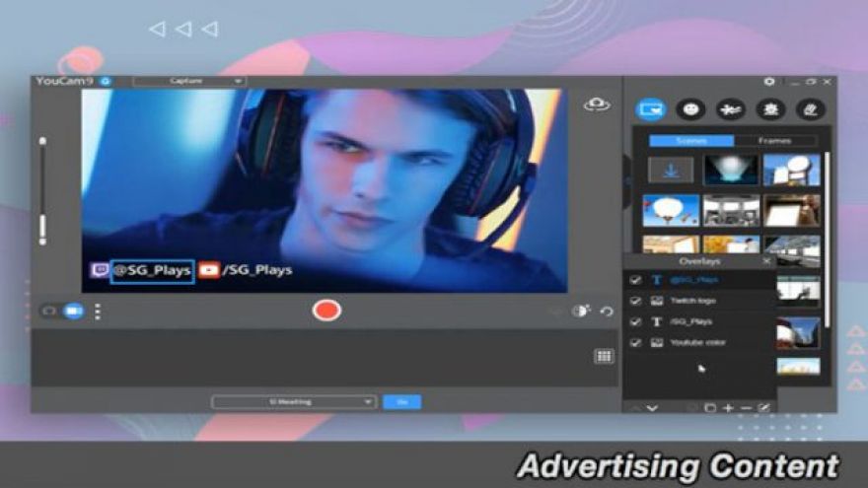The width and height of the screenshot is (868, 488).
Task: Open the YouCam settings gear
Action: (769, 81)
